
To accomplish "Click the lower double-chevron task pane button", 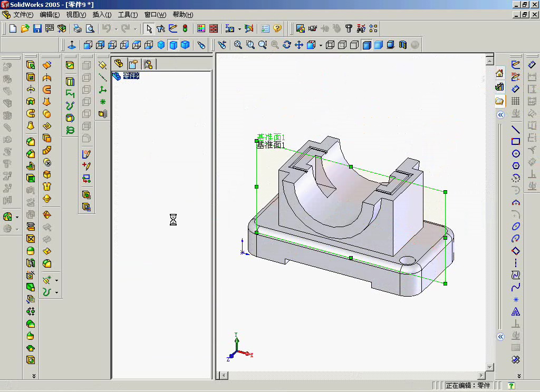I will tap(500, 337).
